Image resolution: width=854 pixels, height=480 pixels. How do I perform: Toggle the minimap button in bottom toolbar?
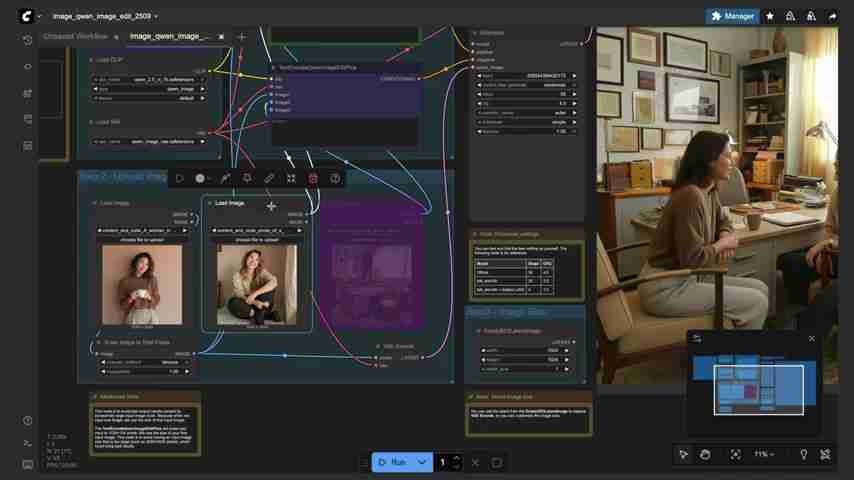tap(826, 454)
